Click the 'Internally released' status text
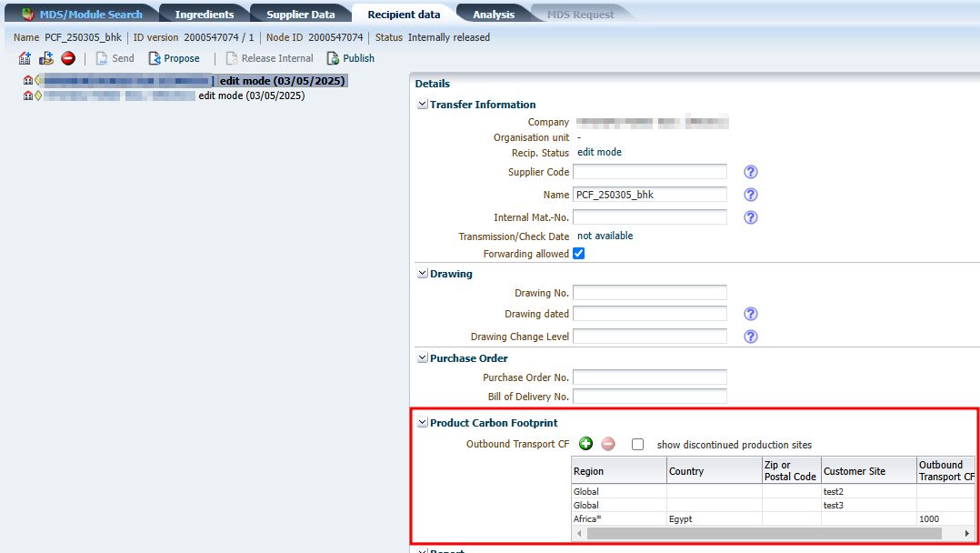Screen dimensions: 980x553 click(x=449, y=37)
